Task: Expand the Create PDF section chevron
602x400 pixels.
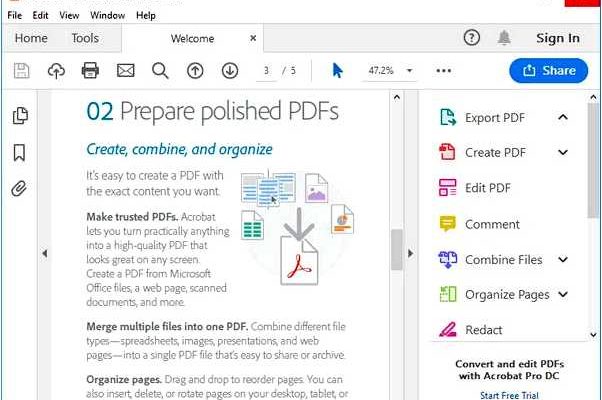Action: click(x=563, y=152)
